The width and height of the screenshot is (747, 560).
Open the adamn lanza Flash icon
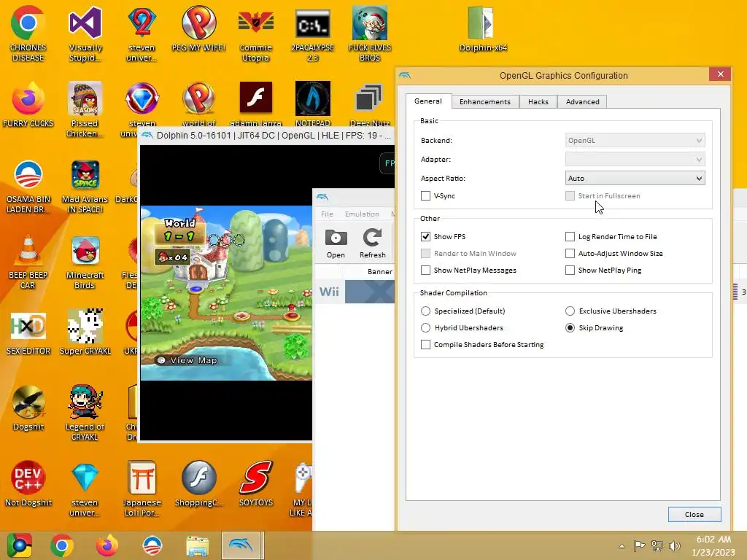click(x=256, y=98)
